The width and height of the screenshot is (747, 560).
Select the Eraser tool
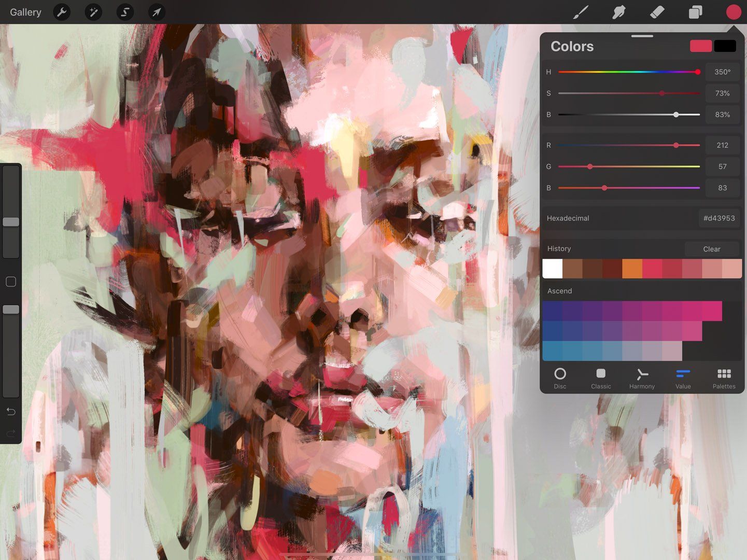point(657,12)
